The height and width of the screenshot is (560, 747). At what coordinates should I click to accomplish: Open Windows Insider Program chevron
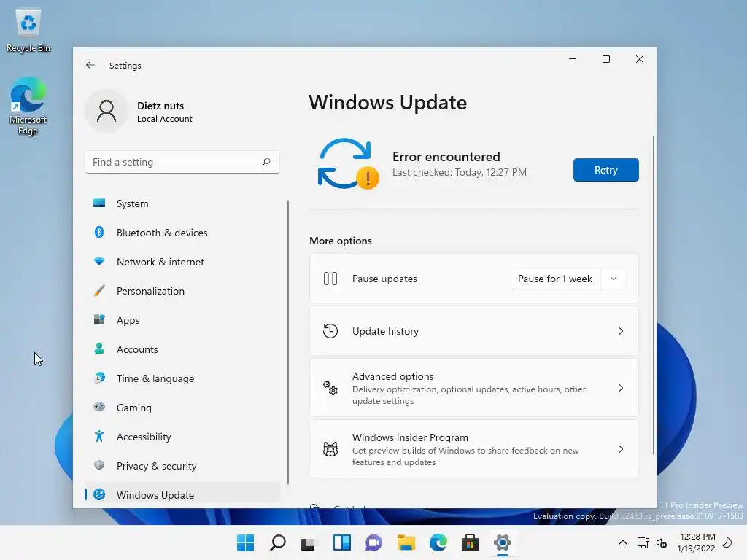(620, 449)
